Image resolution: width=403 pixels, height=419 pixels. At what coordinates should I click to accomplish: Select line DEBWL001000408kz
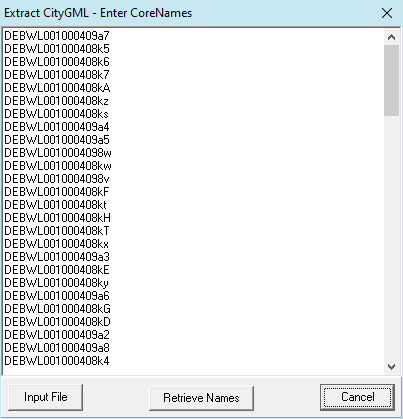[56, 101]
